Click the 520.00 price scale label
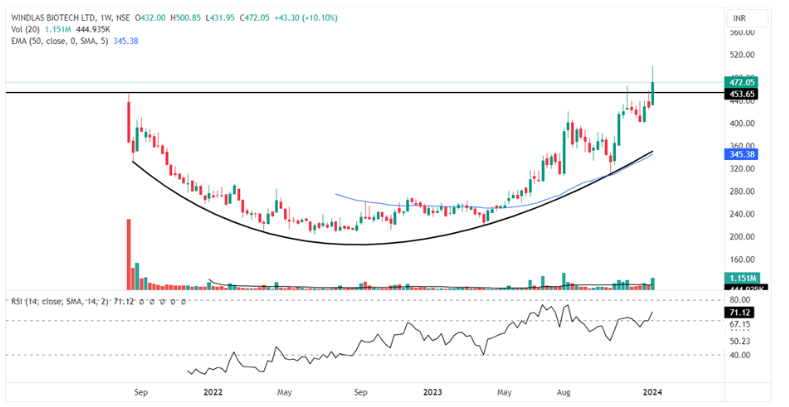 [742, 55]
